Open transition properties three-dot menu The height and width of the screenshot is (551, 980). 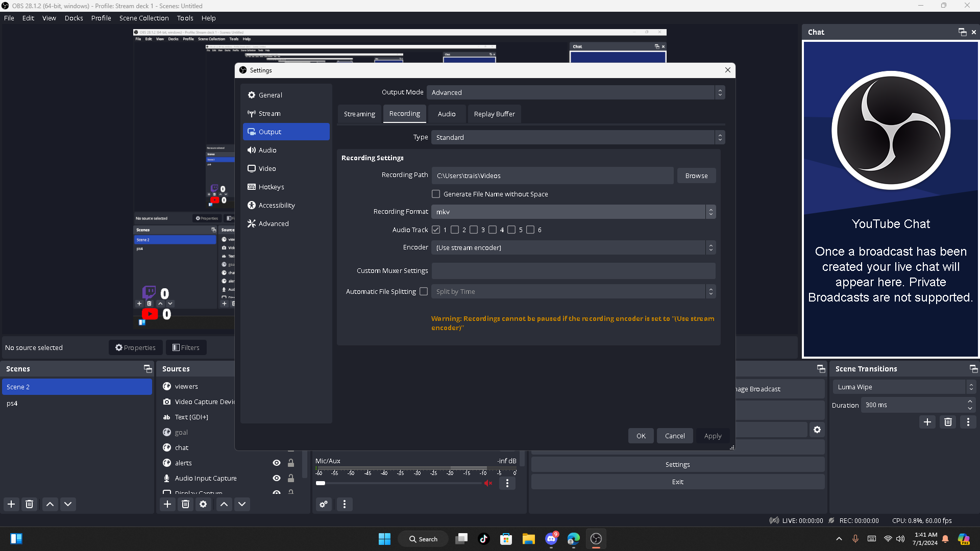[x=968, y=422]
